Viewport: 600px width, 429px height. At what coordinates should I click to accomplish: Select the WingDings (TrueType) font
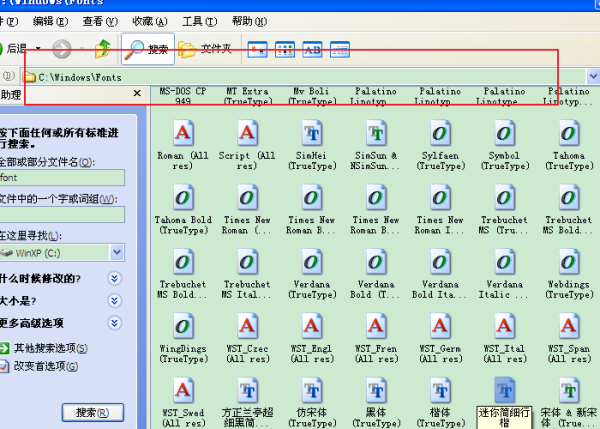tap(183, 338)
